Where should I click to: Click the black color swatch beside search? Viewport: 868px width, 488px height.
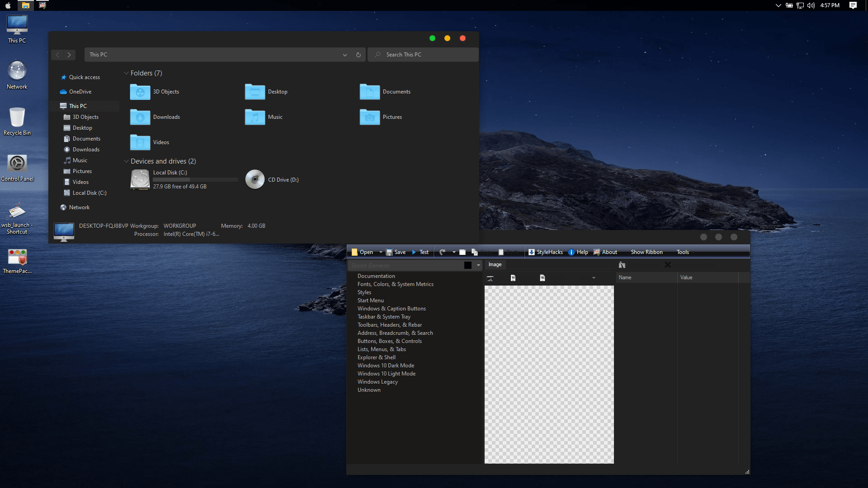468,265
